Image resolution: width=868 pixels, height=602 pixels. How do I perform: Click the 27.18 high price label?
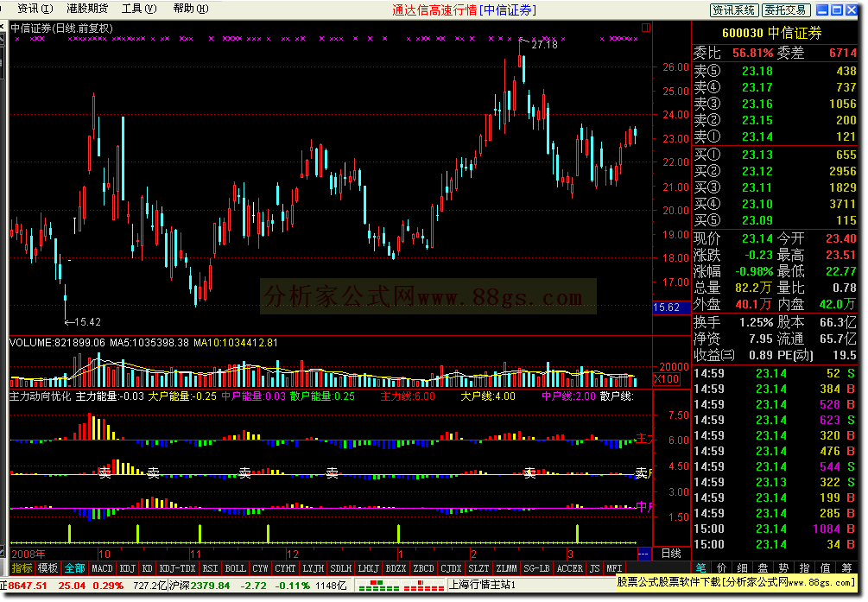[545, 45]
